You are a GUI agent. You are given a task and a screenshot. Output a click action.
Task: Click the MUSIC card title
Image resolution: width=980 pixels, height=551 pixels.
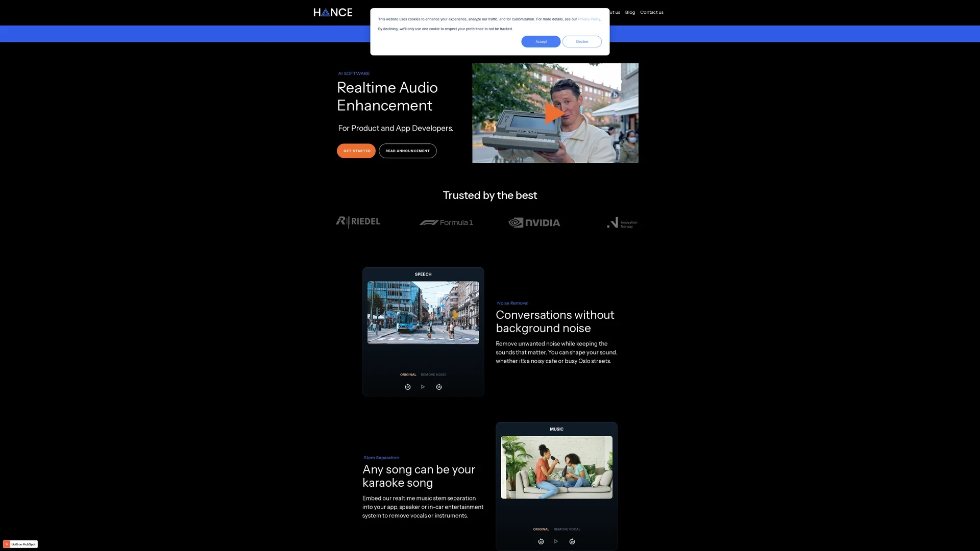click(556, 429)
